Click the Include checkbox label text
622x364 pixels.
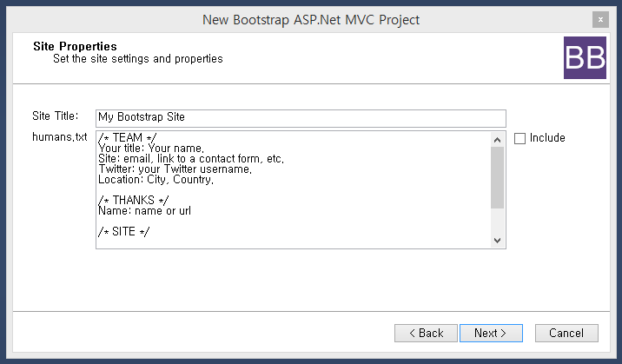point(547,138)
